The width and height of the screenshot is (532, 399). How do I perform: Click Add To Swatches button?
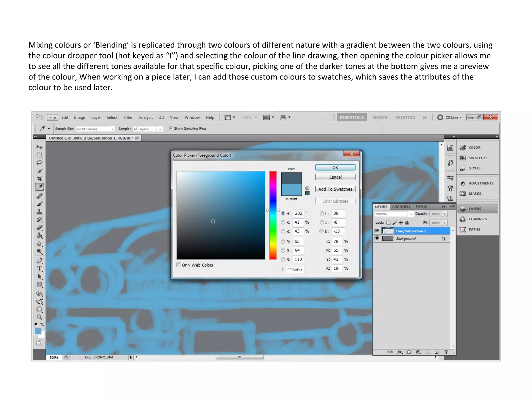coord(335,189)
